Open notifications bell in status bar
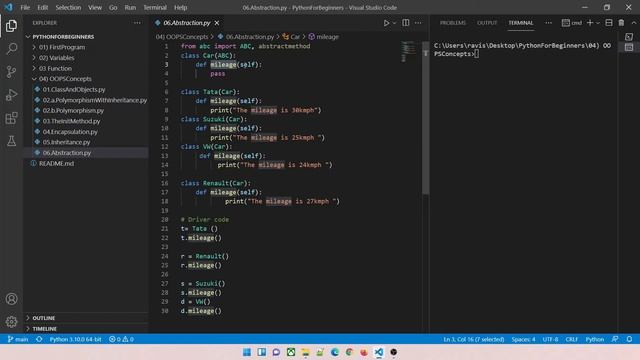640x360 pixels. (629, 339)
